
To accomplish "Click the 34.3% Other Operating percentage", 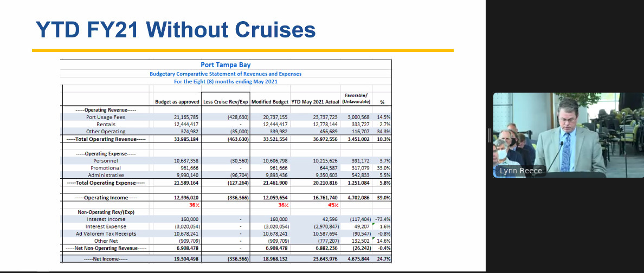I will [383, 132].
